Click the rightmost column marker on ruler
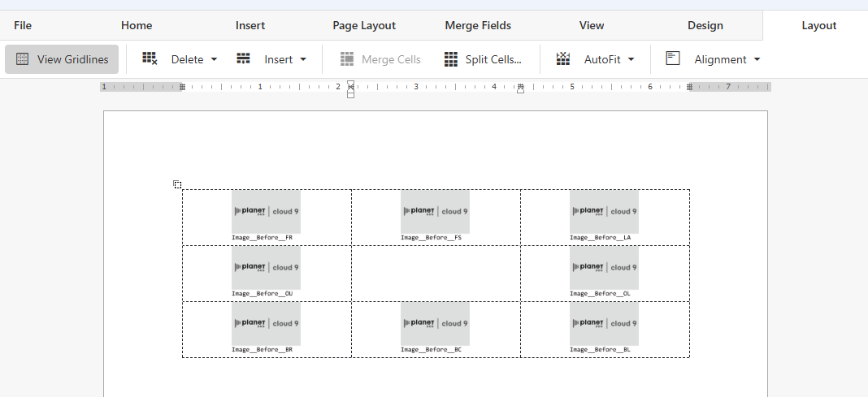Viewport: 868px width, 397px height. (x=690, y=87)
